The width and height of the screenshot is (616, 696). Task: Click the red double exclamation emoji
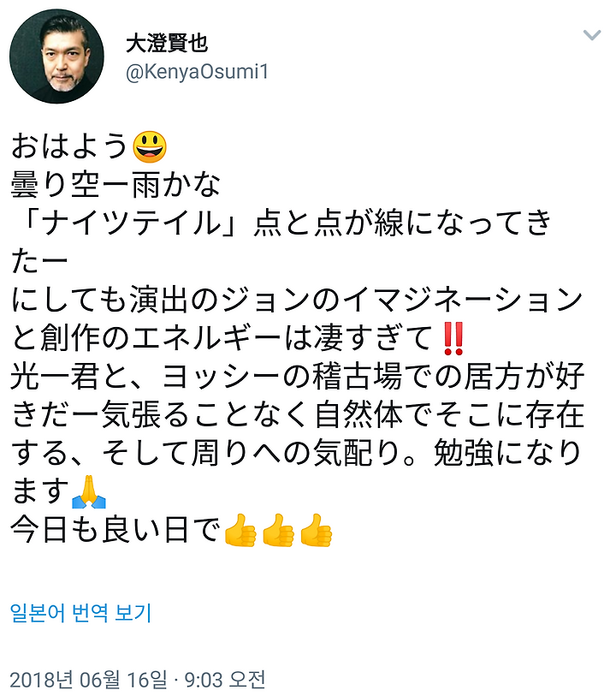coord(453,338)
